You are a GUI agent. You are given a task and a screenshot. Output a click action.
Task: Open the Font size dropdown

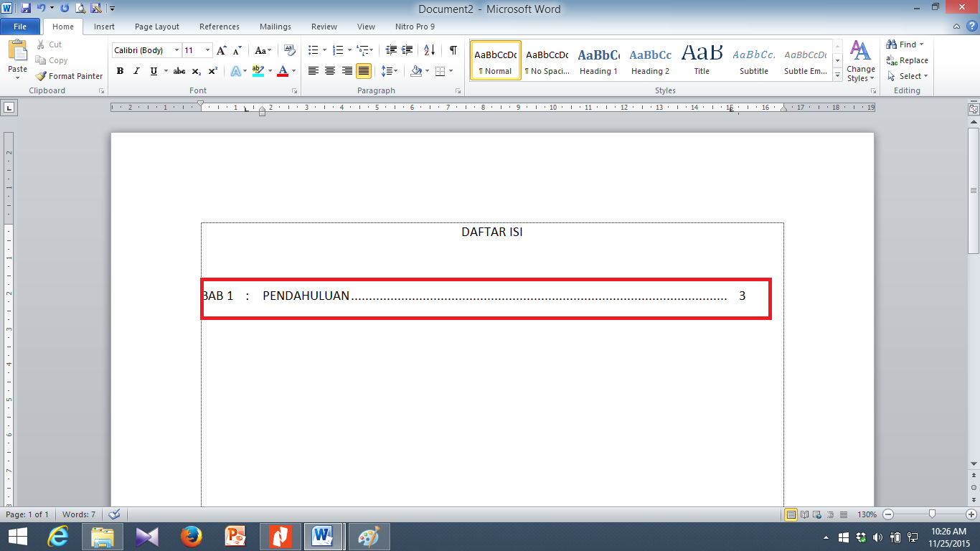(208, 50)
